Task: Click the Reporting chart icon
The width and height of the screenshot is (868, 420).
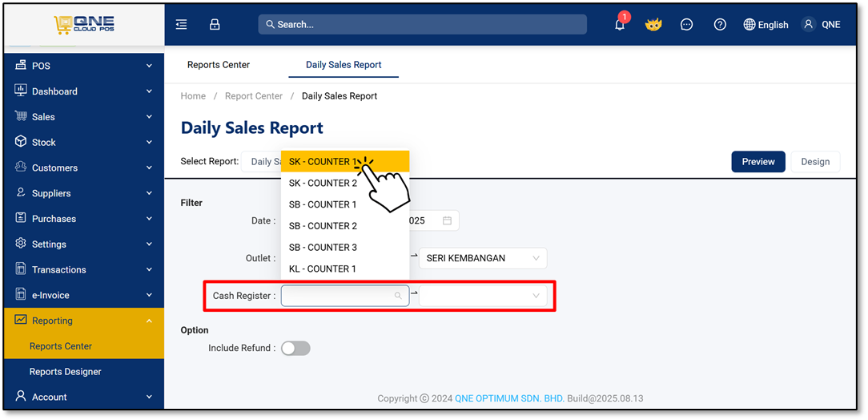Action: click(x=21, y=321)
